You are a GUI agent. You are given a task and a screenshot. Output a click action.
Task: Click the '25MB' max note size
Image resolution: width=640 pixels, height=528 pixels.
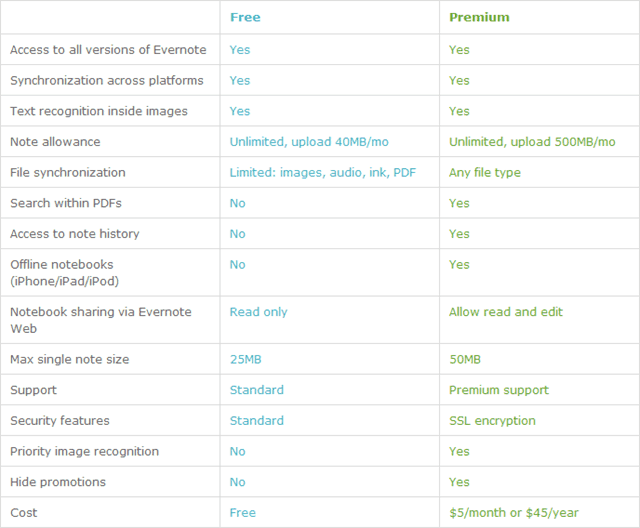point(246,359)
